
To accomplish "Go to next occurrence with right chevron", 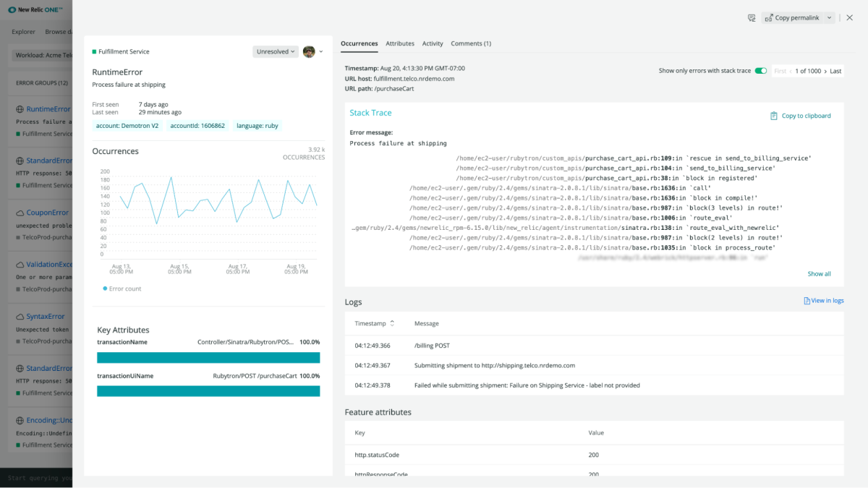I will [825, 71].
